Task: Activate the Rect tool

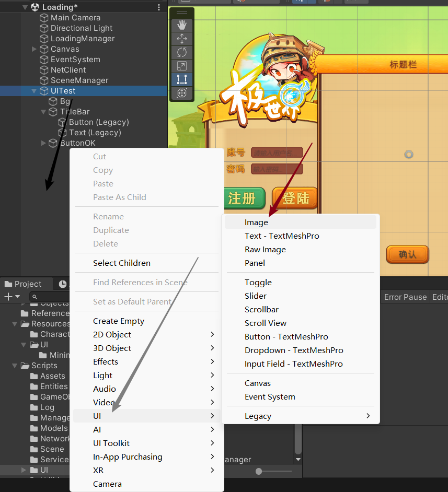Action: 182,79
